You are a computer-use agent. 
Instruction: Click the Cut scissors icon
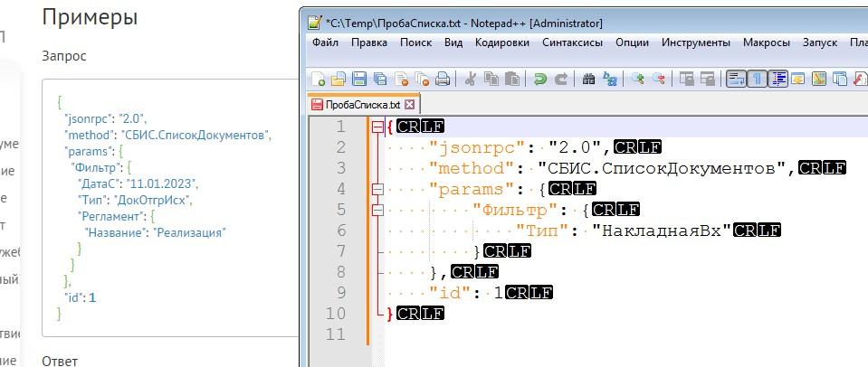pyautogui.click(x=471, y=79)
